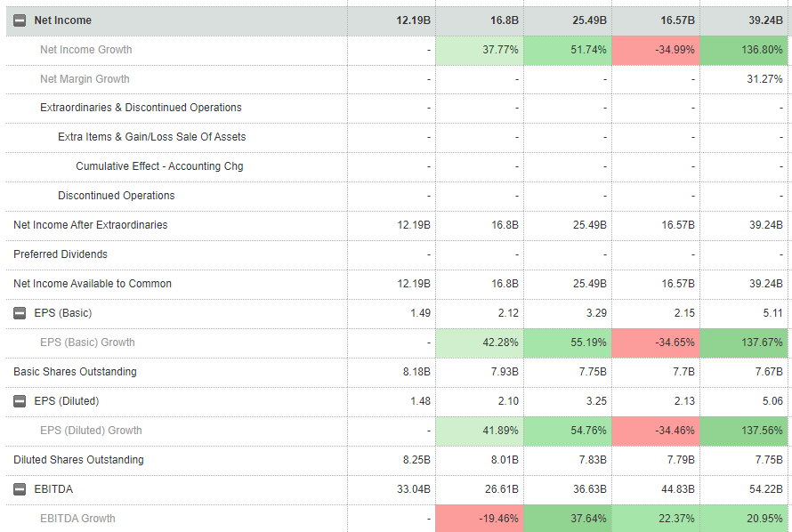Click the Net Income Growth row label
The image size is (792, 532).
tap(85, 50)
